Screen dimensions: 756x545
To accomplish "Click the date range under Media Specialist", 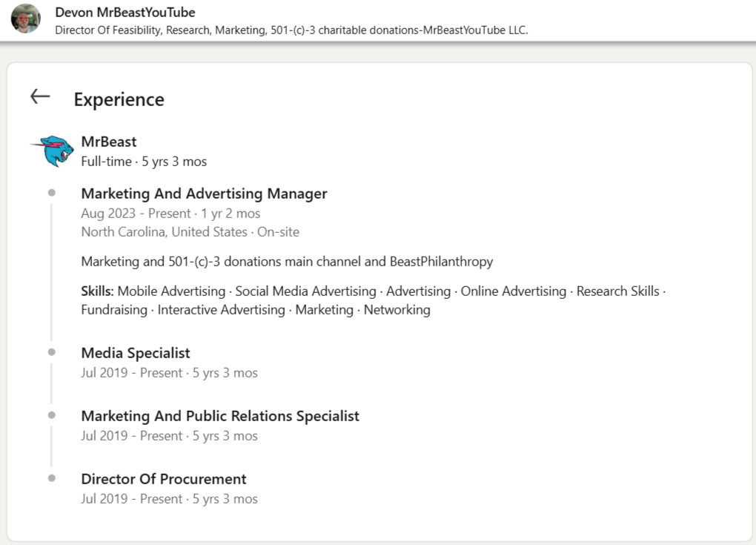I will (169, 373).
